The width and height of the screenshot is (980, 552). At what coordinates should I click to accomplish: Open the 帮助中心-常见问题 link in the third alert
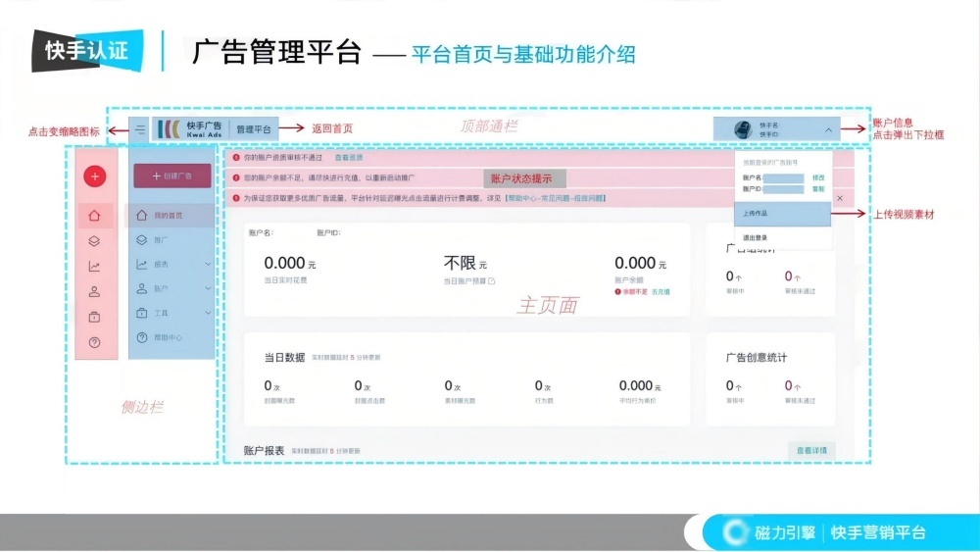click(x=555, y=198)
